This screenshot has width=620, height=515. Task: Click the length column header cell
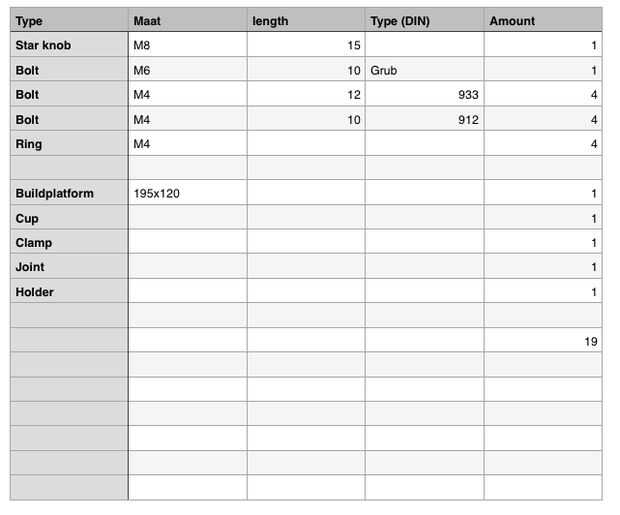click(x=305, y=20)
